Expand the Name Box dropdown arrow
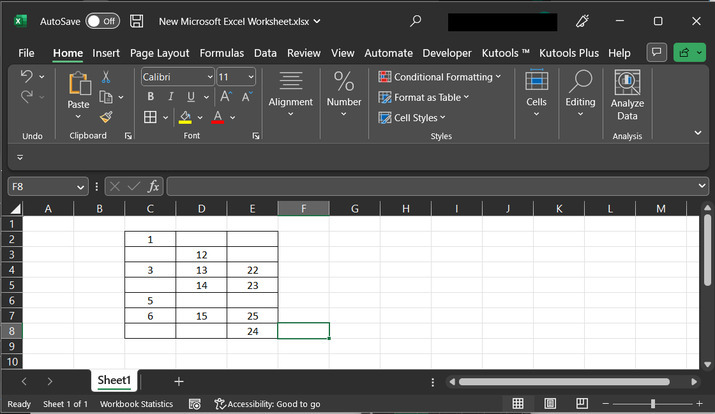 click(x=81, y=186)
